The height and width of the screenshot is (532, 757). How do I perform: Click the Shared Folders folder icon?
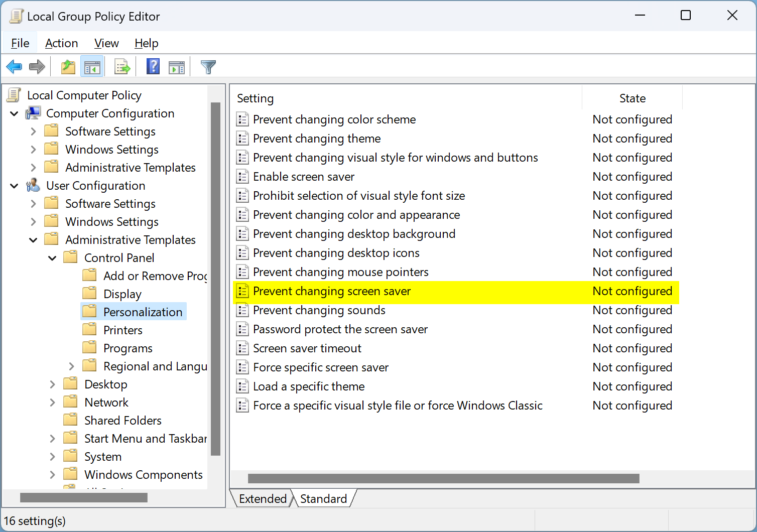coord(71,420)
